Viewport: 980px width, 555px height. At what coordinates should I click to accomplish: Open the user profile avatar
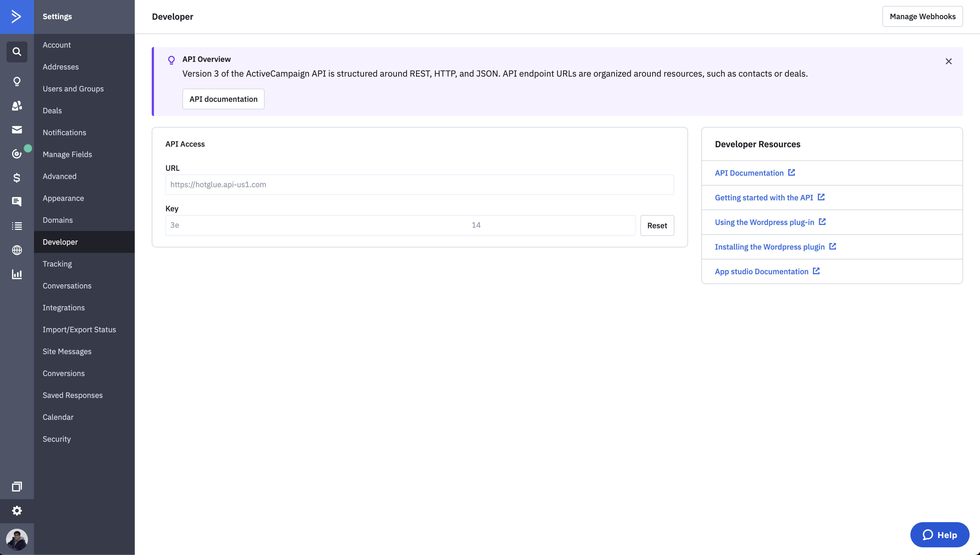(x=17, y=539)
